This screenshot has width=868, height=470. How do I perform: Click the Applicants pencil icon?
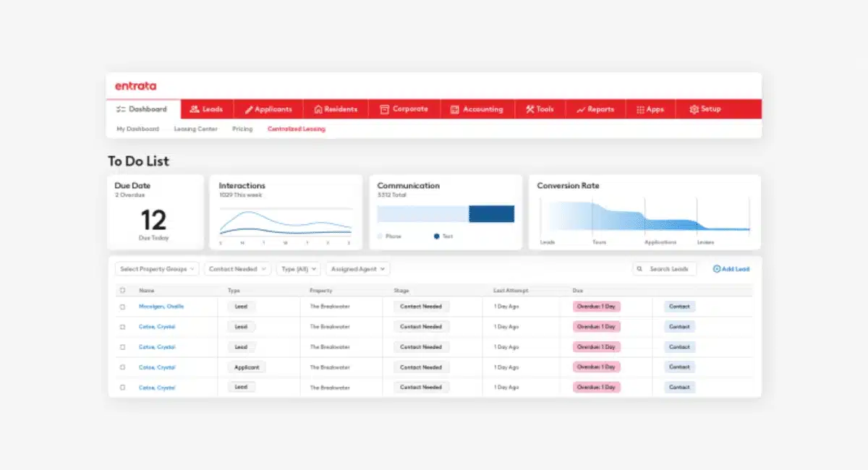(249, 109)
